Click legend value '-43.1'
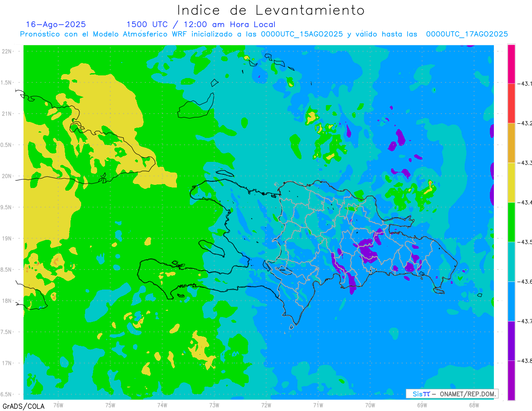 click(524, 83)
